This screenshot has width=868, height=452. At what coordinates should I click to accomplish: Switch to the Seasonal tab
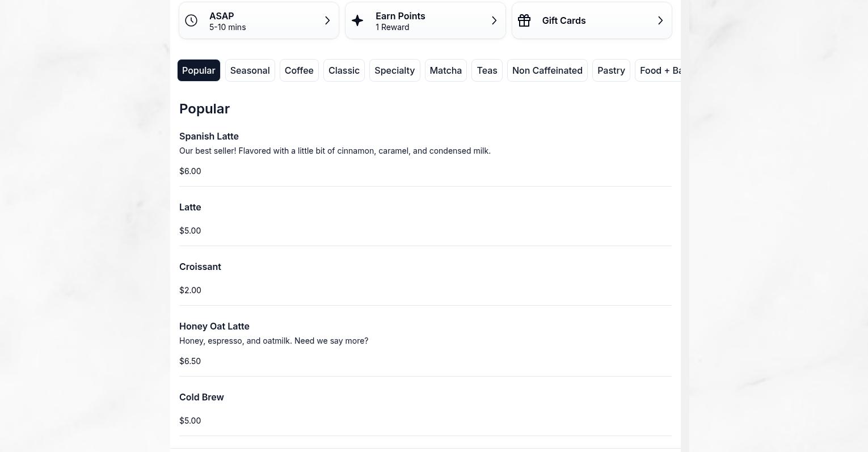pyautogui.click(x=250, y=70)
